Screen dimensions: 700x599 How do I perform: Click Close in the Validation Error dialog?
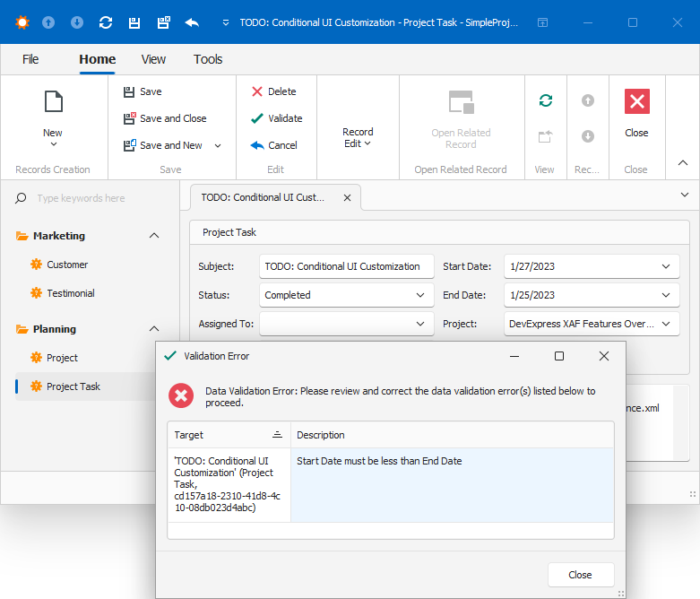click(581, 575)
